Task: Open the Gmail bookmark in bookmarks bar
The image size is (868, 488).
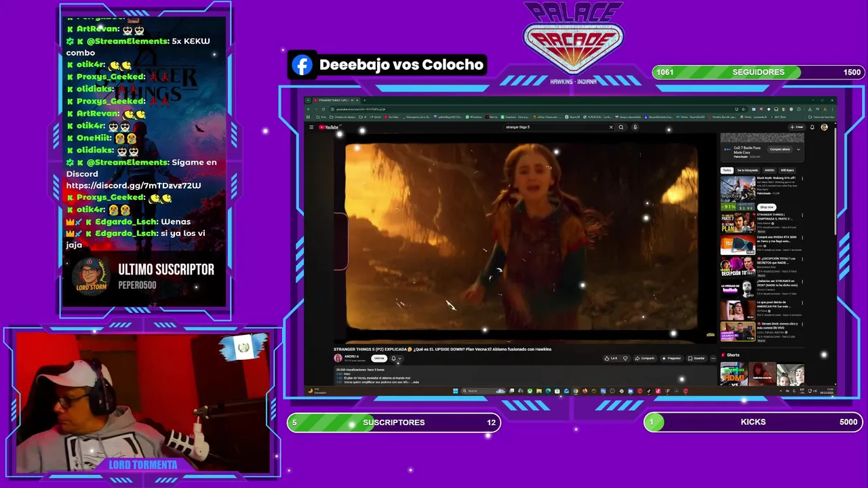Action: [376, 117]
